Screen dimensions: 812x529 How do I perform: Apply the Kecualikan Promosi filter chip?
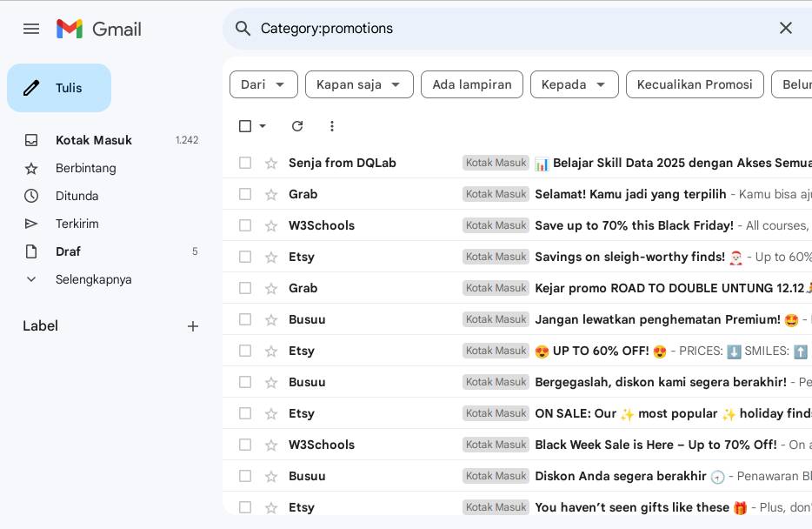coord(695,84)
